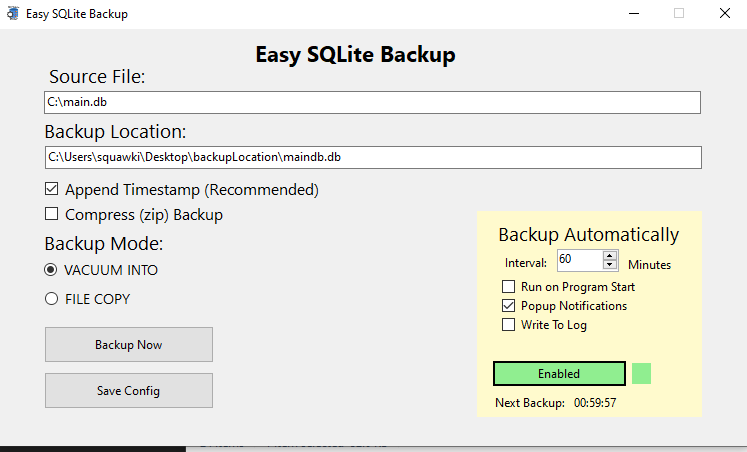Click the Backup Automatically heading
The width and height of the screenshot is (747, 452).
click(x=588, y=235)
